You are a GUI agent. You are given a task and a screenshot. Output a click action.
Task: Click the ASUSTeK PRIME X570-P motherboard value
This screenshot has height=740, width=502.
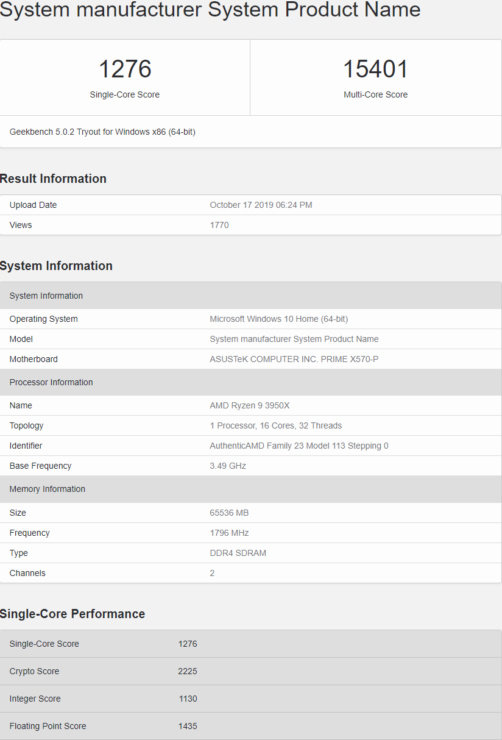click(x=294, y=359)
